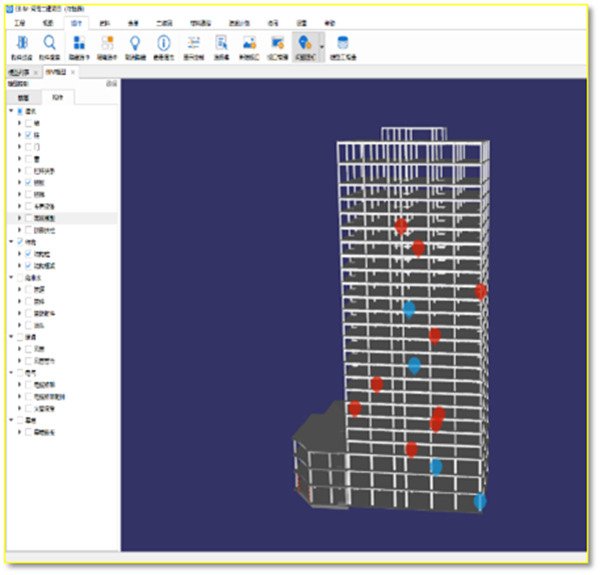Viewport: 600px width, 575px height.
Task: Toggle the last checkbox at the tree's bottom
Action: click(x=28, y=432)
